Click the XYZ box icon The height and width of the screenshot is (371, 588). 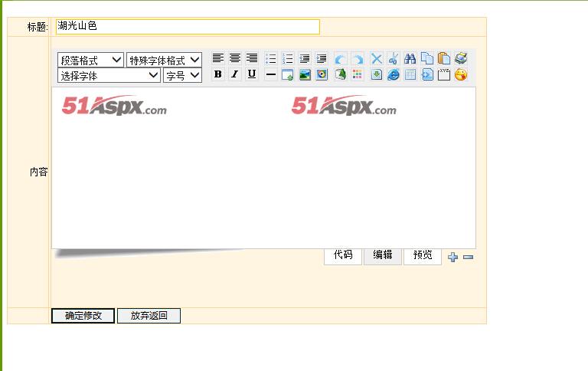(444, 74)
